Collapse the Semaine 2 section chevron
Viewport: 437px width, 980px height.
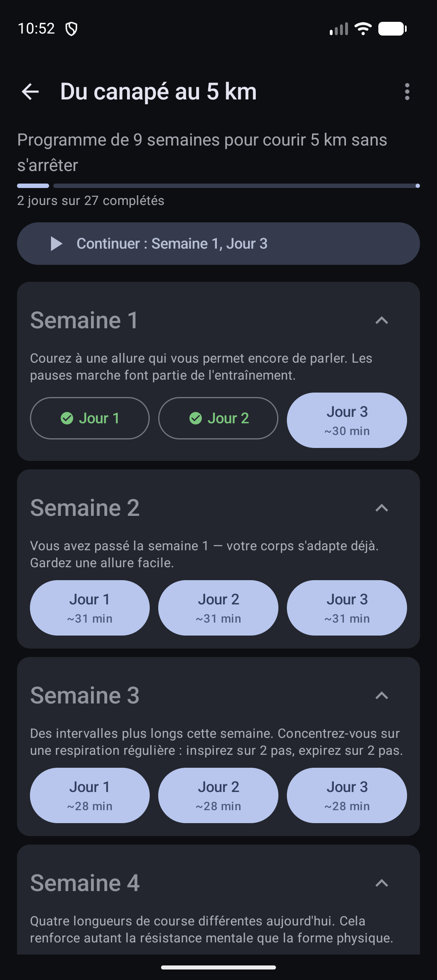coord(382,508)
